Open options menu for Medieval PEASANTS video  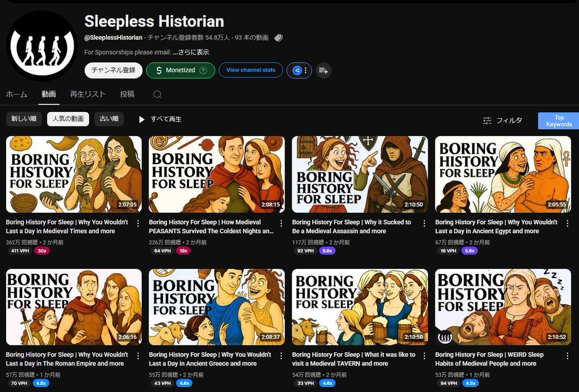point(281,223)
